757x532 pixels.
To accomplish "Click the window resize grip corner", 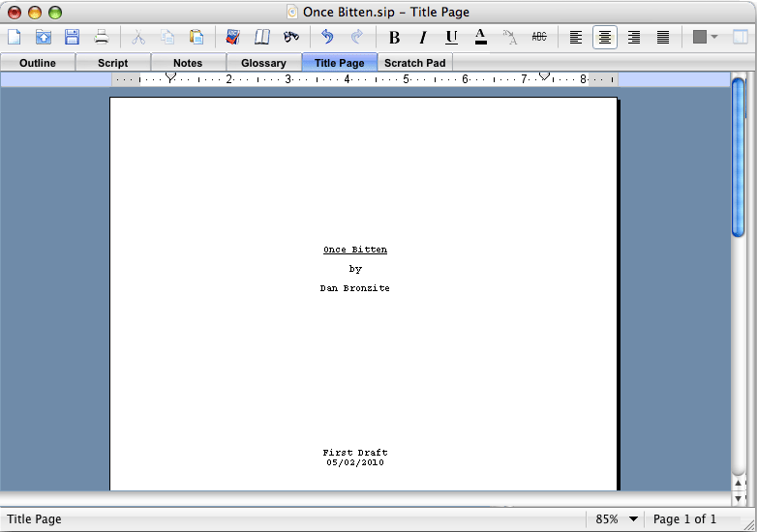I will coord(750,525).
